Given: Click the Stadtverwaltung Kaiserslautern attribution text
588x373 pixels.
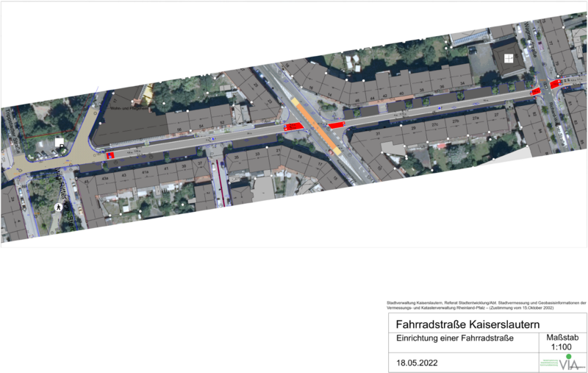Looking at the screenshot, I should (x=486, y=305).
